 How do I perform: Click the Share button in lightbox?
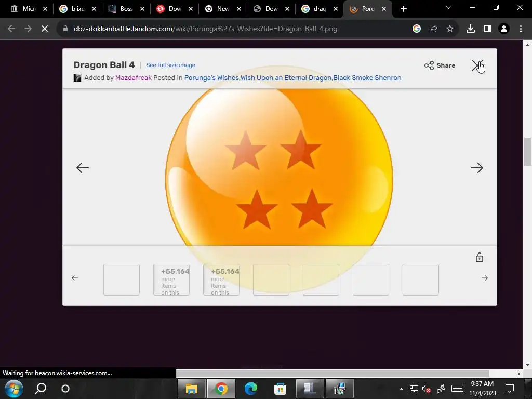(440, 65)
